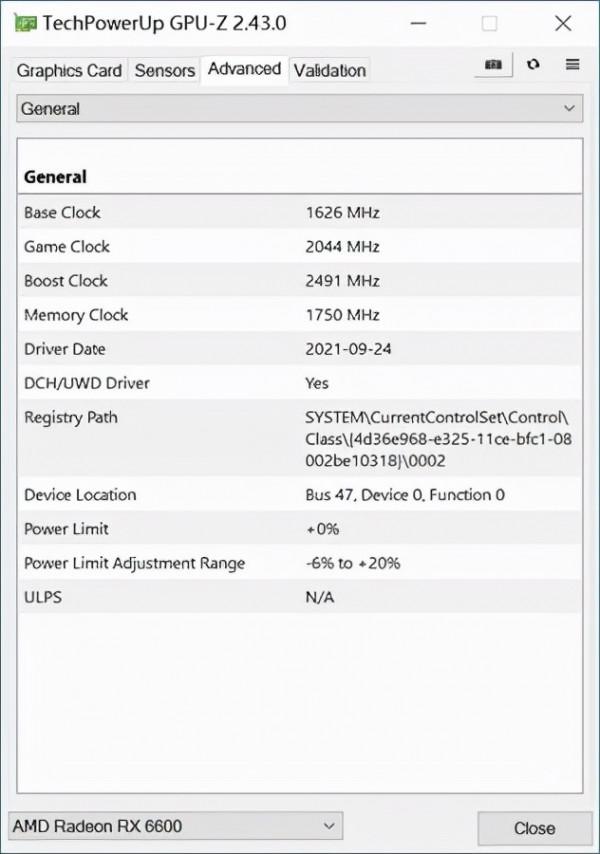Open the hamburger menu icon

[573, 64]
